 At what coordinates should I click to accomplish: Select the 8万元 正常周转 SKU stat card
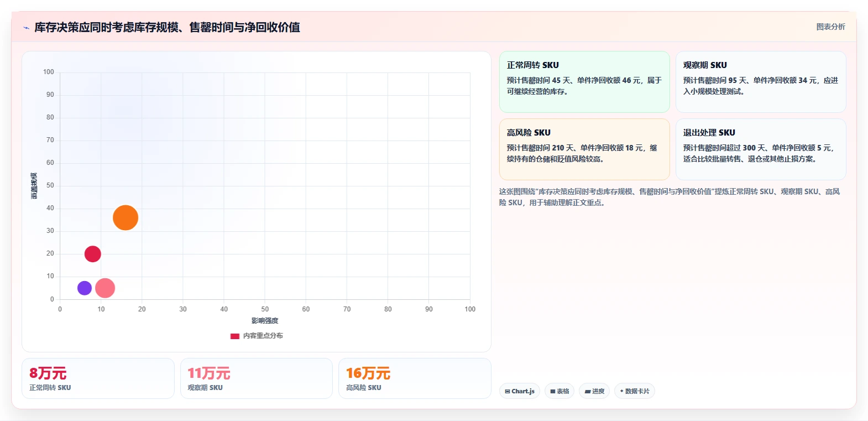[98, 378]
